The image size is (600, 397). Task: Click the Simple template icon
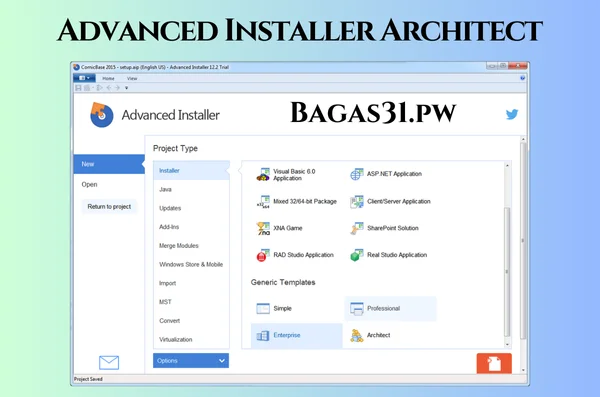click(x=263, y=309)
